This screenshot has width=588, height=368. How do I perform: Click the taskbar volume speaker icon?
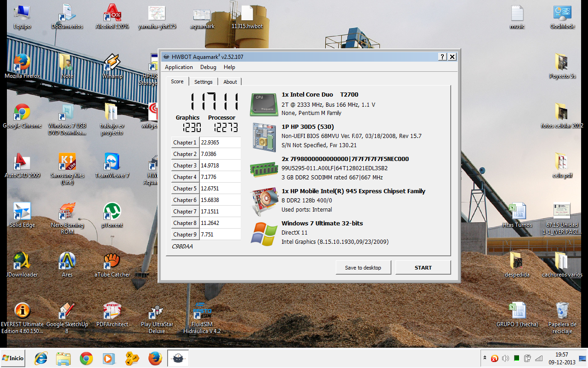click(506, 358)
